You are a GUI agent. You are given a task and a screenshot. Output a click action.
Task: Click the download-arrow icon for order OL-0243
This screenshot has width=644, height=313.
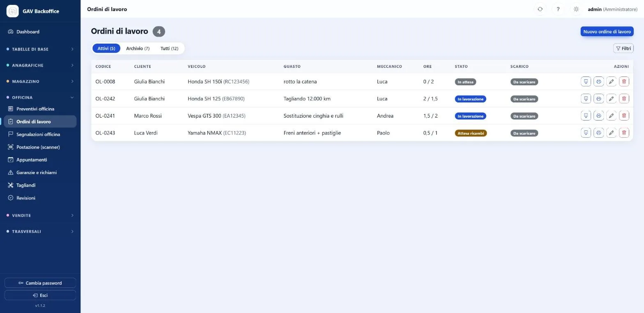click(x=586, y=133)
